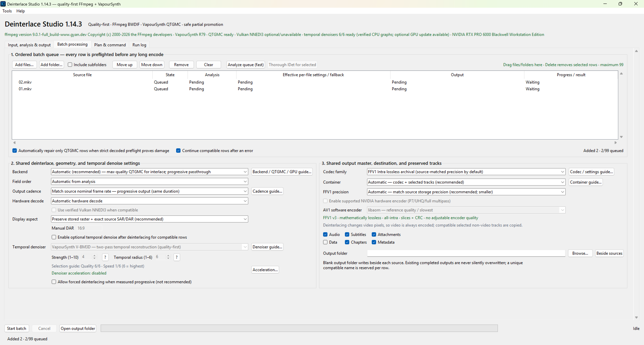This screenshot has height=345, width=644.
Task: Click the queue horizontal scroll left arrow
Action: pos(14,142)
